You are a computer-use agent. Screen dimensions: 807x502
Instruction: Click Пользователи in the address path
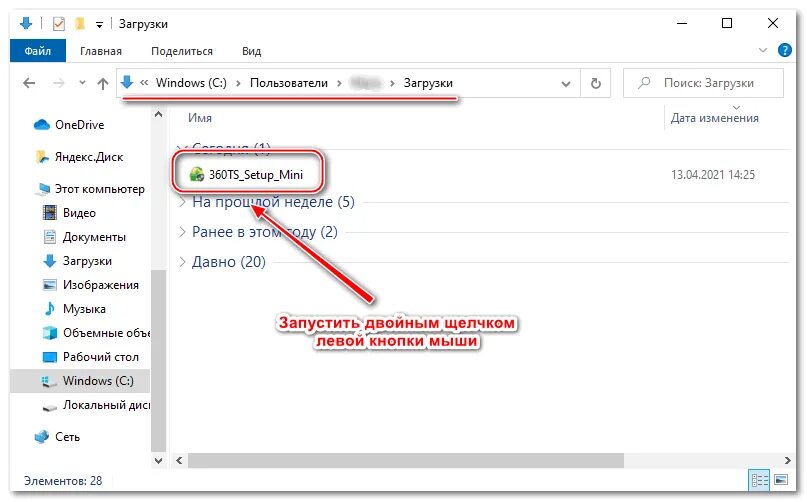(x=289, y=83)
